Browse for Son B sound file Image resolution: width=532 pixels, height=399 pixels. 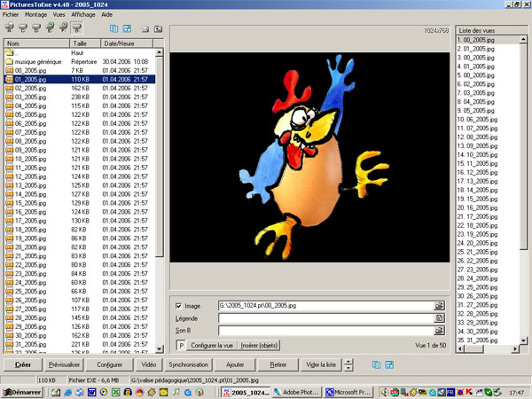click(x=439, y=331)
